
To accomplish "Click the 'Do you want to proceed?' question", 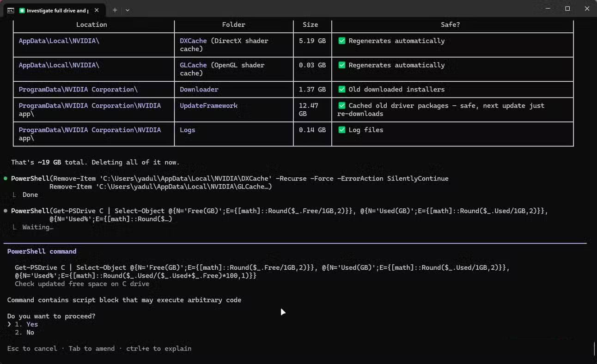I will [x=51, y=316].
